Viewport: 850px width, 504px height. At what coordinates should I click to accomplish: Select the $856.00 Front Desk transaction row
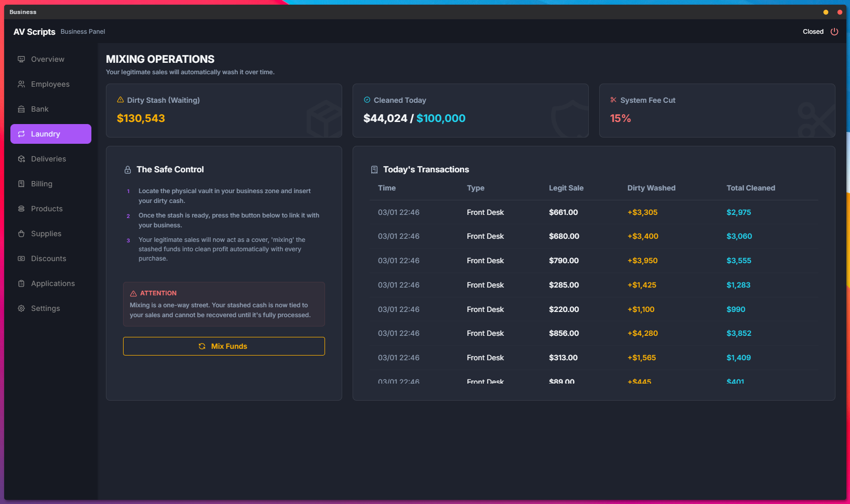click(593, 333)
